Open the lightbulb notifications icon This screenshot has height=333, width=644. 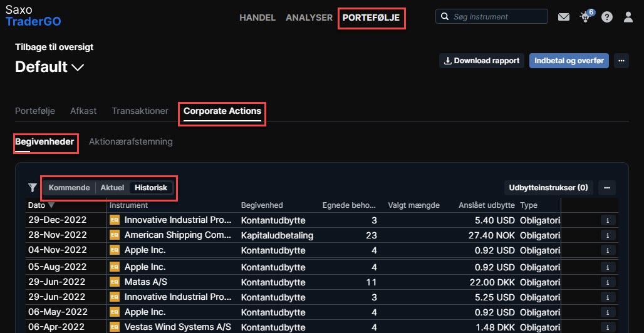click(x=586, y=16)
